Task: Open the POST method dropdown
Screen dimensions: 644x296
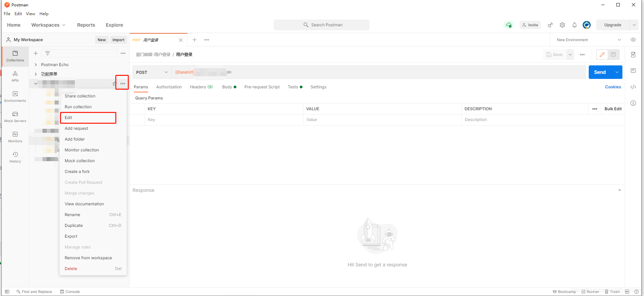Action: coord(152,72)
